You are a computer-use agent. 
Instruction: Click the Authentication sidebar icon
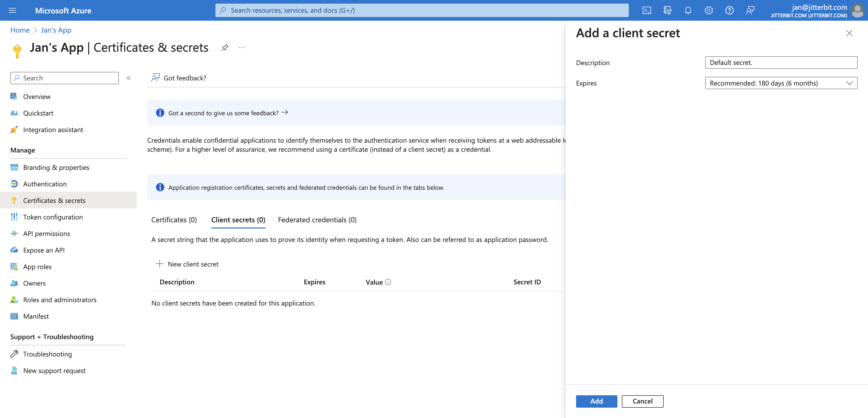(14, 183)
